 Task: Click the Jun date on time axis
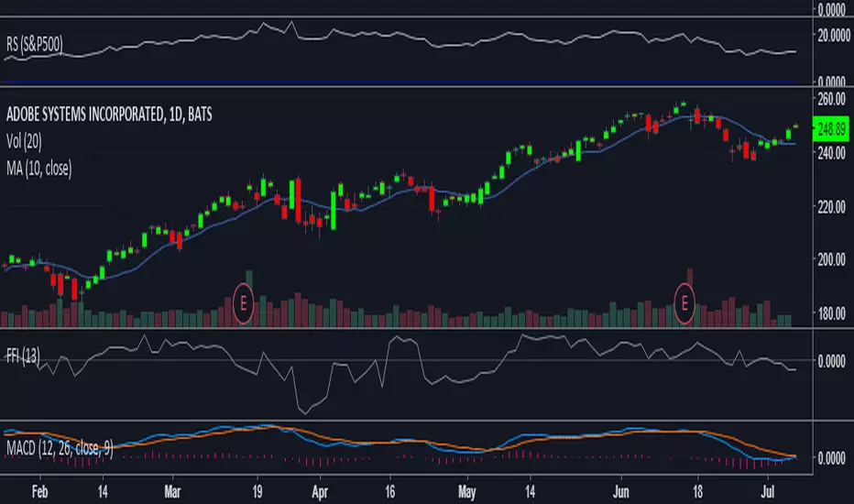[x=621, y=492]
